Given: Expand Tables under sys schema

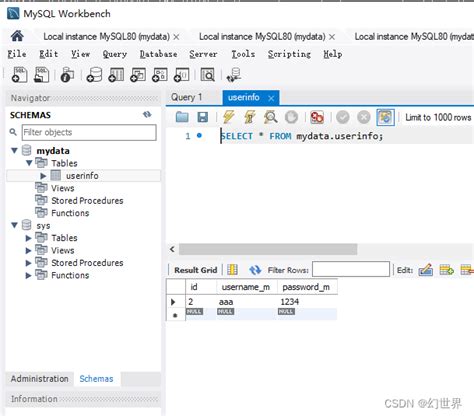Looking at the screenshot, I should [x=29, y=238].
